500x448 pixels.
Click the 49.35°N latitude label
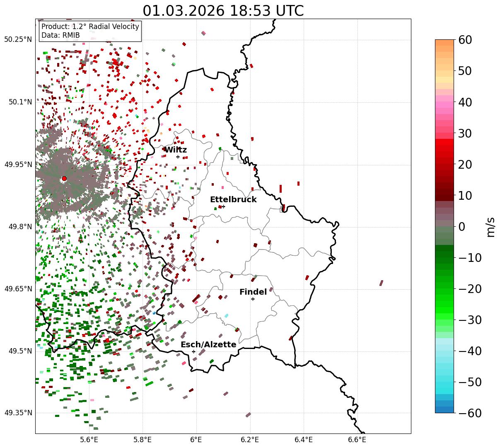[x=18, y=413]
